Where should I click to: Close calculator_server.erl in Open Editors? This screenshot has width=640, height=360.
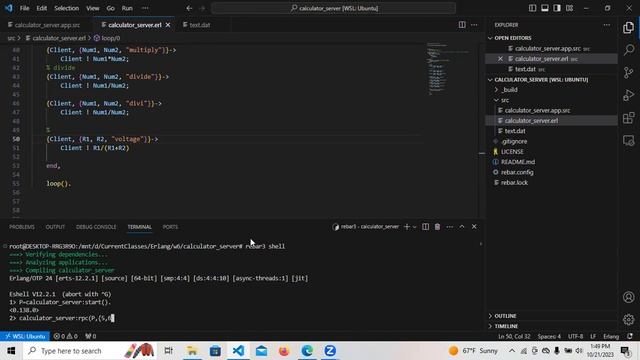(500, 59)
